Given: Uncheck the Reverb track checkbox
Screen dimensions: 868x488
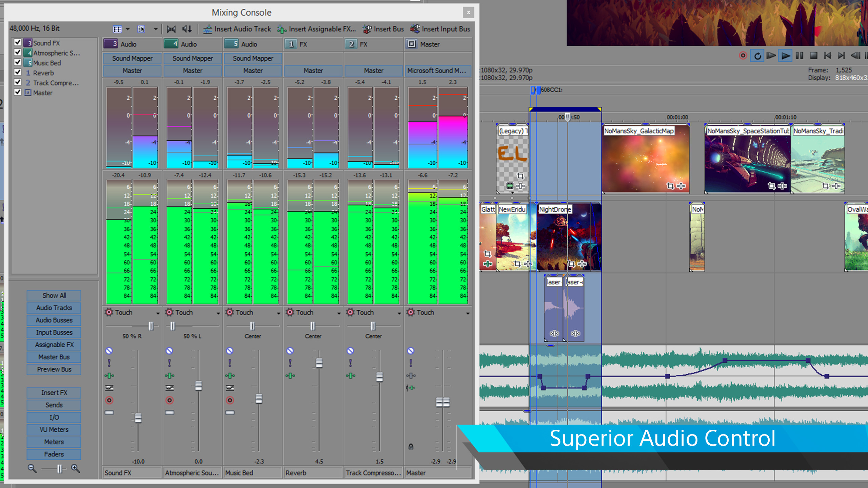Looking at the screenshot, I should coord(18,72).
